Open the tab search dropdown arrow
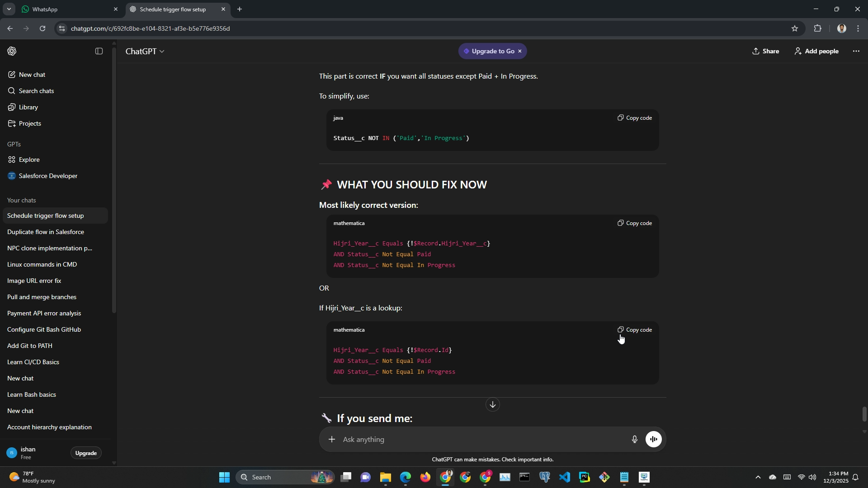Viewport: 868px width, 488px height. coord(9,9)
